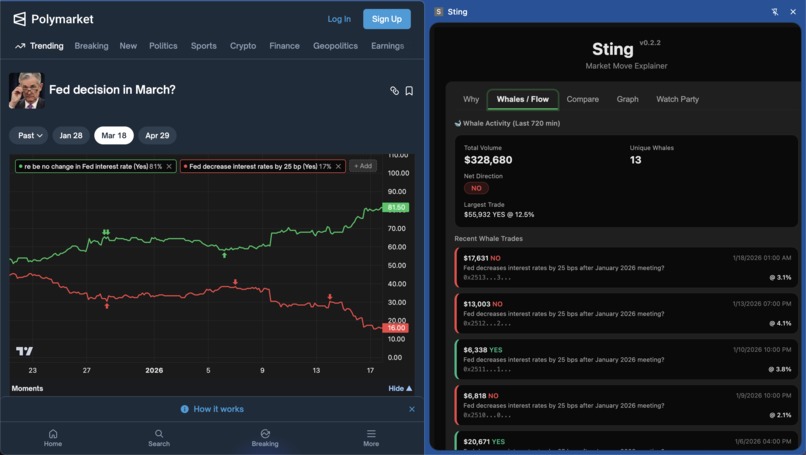Bookmark the Fed decision market
The width and height of the screenshot is (806, 455).
click(x=409, y=90)
